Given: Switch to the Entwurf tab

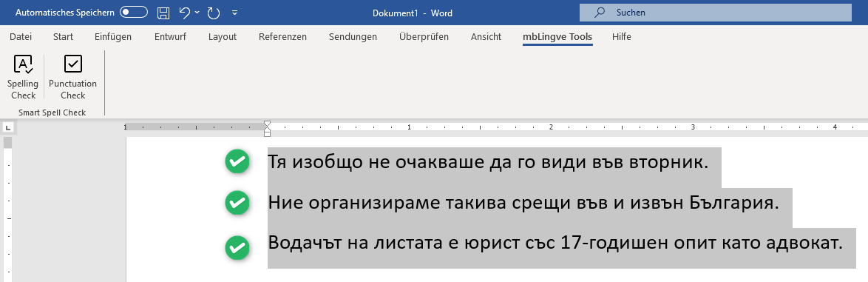Looking at the screenshot, I should click(170, 37).
